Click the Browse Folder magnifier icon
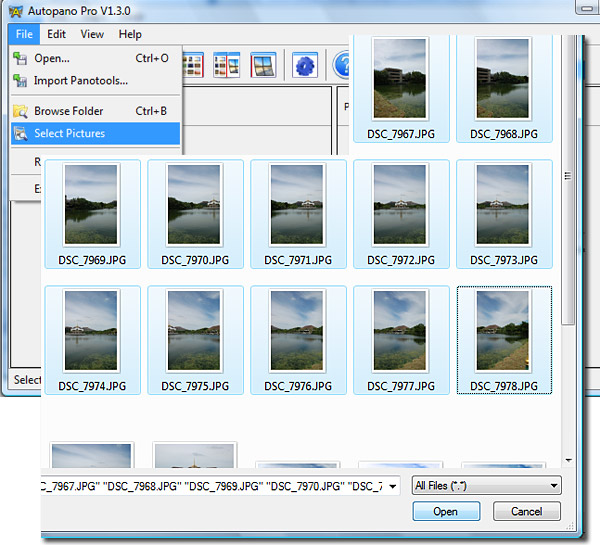The height and width of the screenshot is (545, 600). coord(20,111)
